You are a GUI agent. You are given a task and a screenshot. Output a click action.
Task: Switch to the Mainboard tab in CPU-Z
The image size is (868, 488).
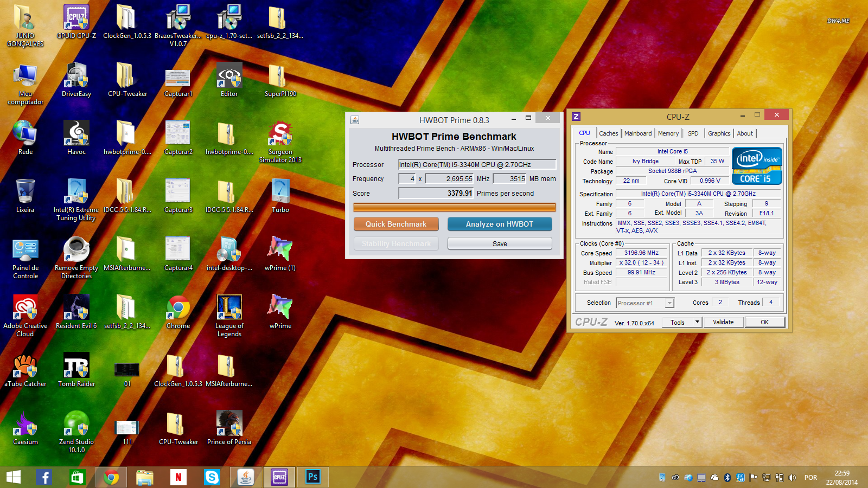pos(638,133)
